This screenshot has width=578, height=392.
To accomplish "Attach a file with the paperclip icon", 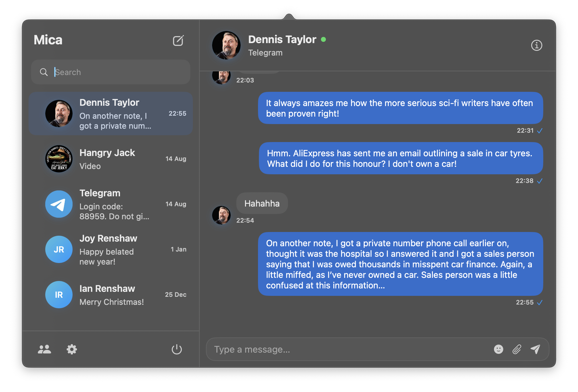I will pyautogui.click(x=517, y=349).
